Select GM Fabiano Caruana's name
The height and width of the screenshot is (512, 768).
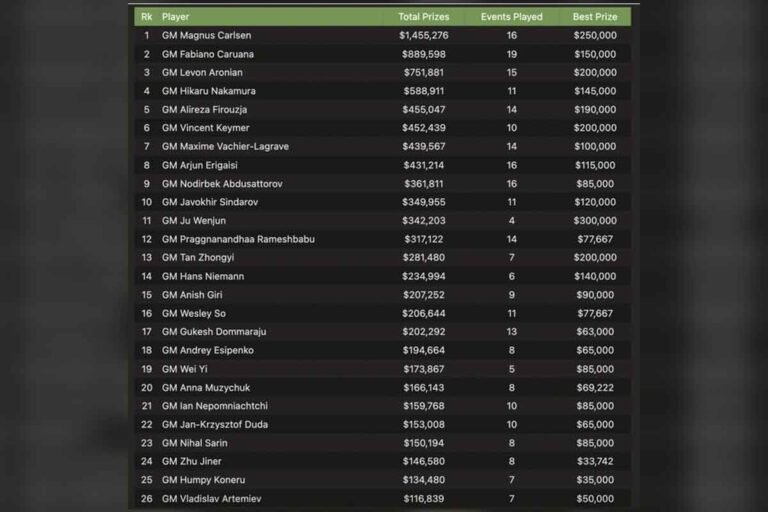(207, 54)
